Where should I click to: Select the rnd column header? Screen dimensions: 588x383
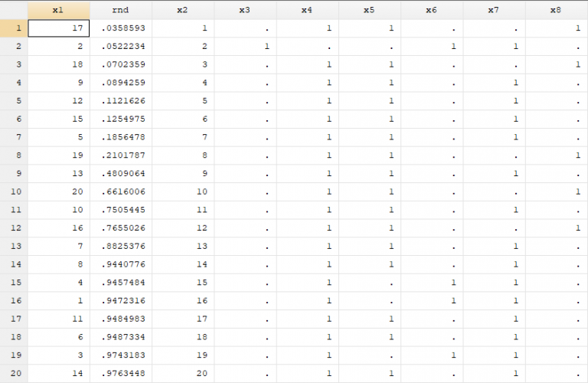pos(120,10)
